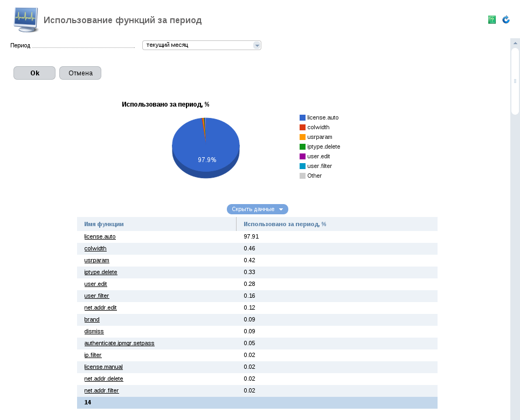Click the blue refresh icon
The width and height of the screenshot is (520, 420).
(x=506, y=20)
